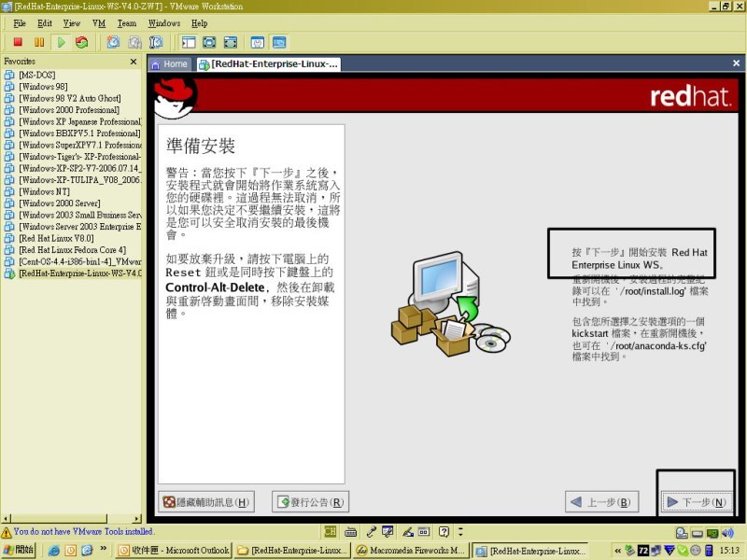The width and height of the screenshot is (747, 560).
Task: Expand hidden system tray icons chevron
Action: coord(618,551)
